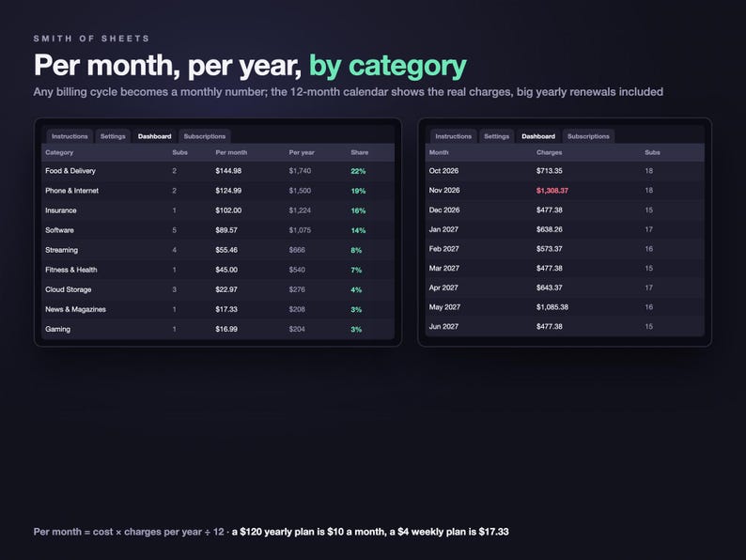Viewport: 746px width, 560px height.
Task: Select the Insurance category cell
Action: [x=61, y=210]
